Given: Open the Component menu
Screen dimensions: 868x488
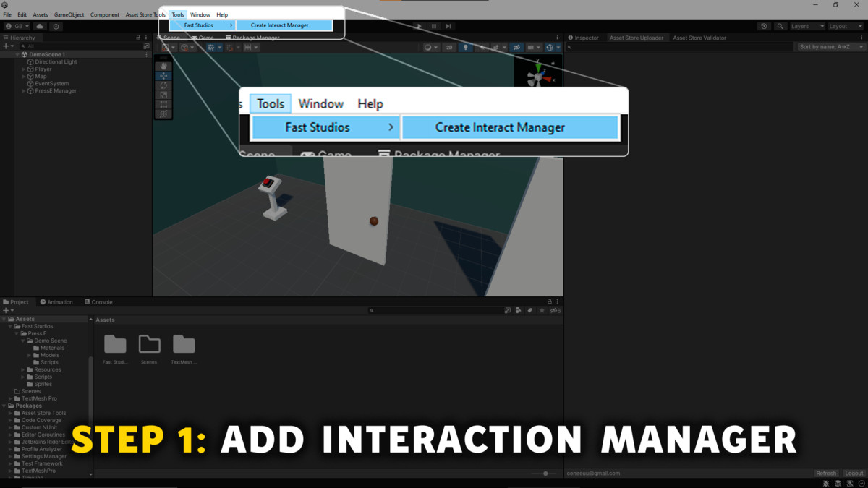Looking at the screenshot, I should pos(105,14).
